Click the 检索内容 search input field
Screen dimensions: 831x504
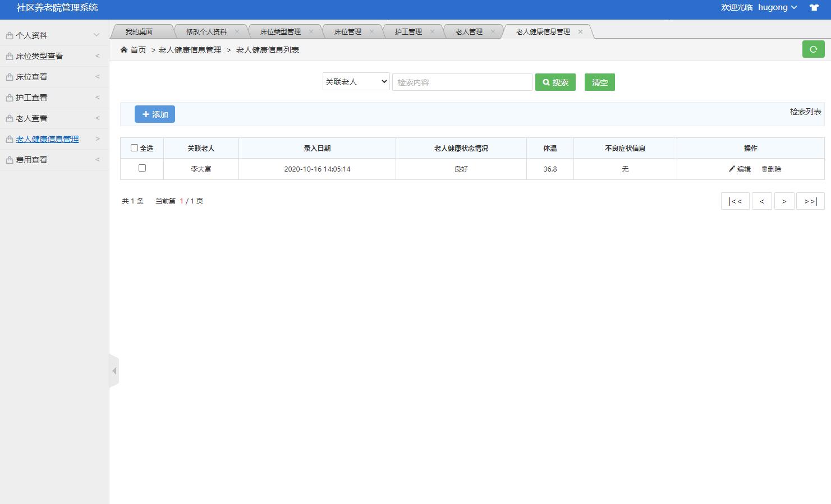tap(462, 82)
